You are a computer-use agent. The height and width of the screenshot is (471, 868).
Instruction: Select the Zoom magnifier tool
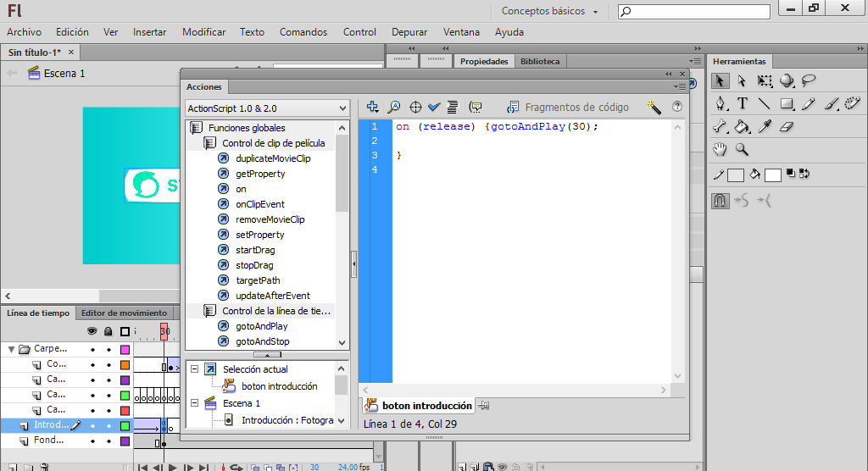point(743,149)
